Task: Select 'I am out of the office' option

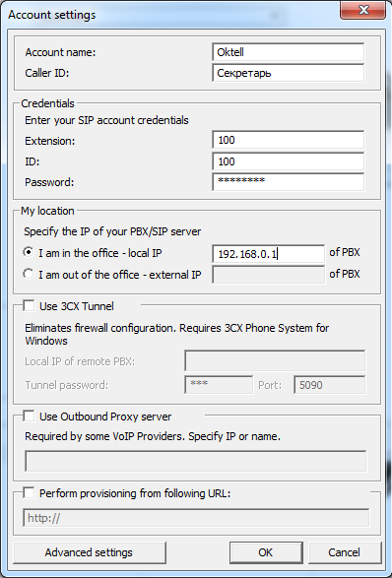Action: [x=28, y=274]
